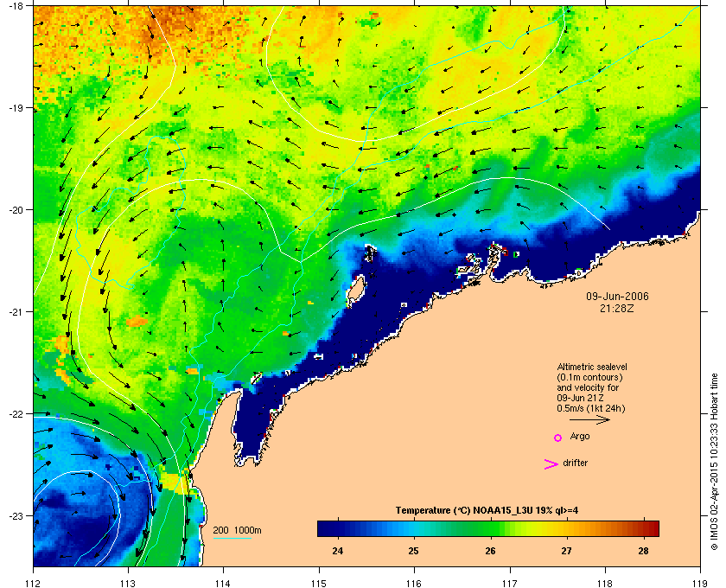
Task: Click the magenta Argo circle legend symbol
Action: tap(558, 438)
